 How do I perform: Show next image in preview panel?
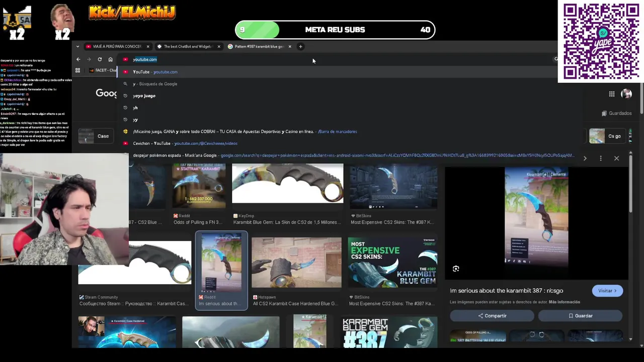coord(585,158)
